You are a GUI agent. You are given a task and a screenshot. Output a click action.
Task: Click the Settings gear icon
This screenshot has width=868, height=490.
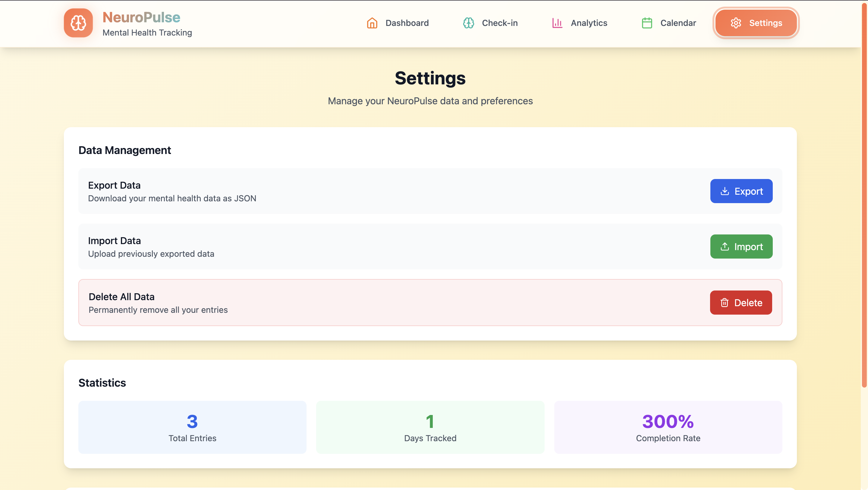[x=736, y=23]
